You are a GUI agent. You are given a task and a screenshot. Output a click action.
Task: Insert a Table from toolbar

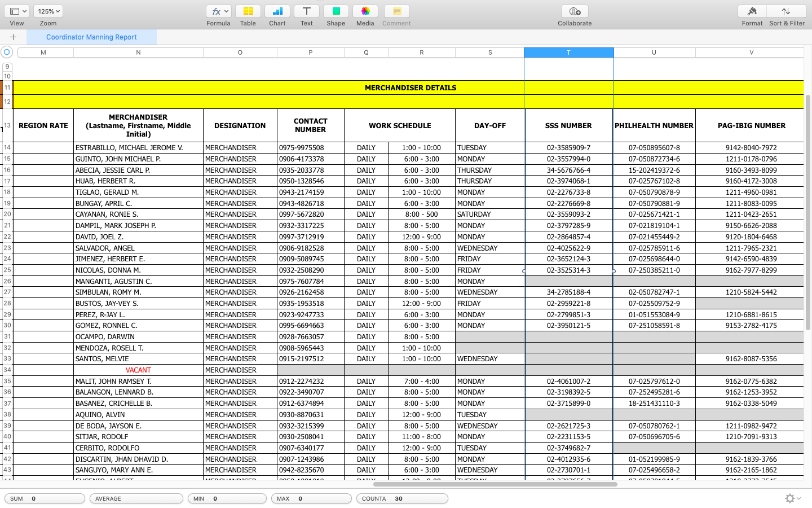point(248,11)
